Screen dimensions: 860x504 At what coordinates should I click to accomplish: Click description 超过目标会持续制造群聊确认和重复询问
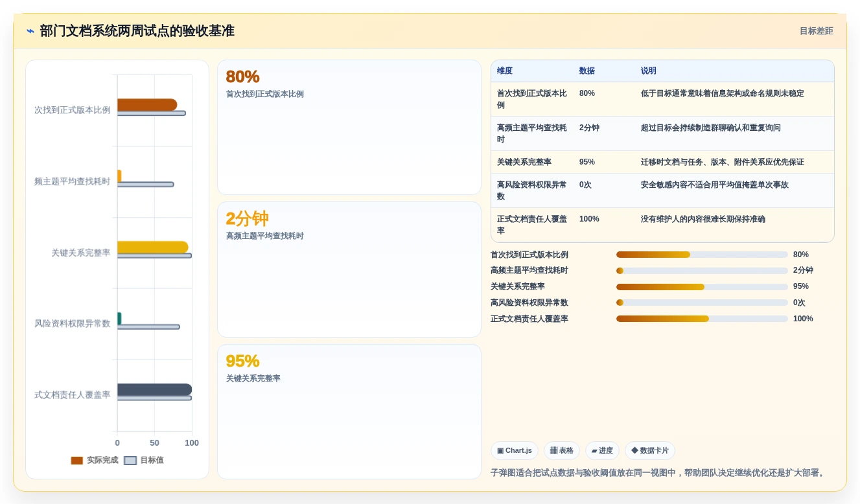711,128
